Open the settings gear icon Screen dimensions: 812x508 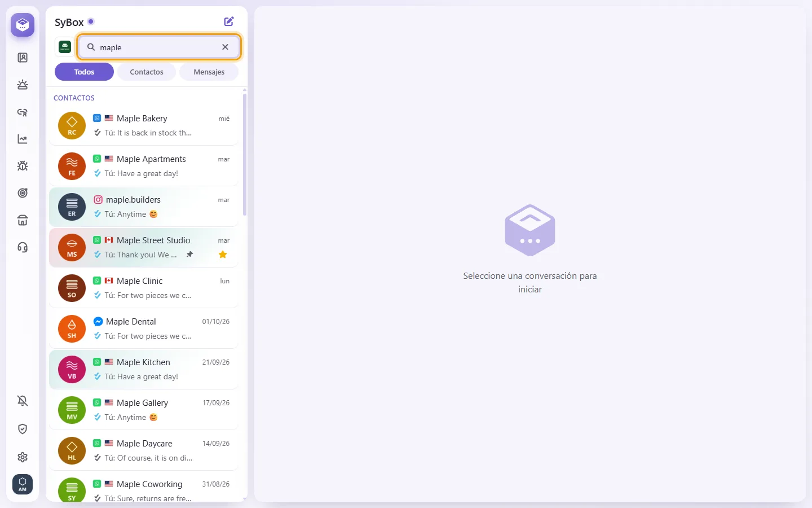pyautogui.click(x=23, y=457)
